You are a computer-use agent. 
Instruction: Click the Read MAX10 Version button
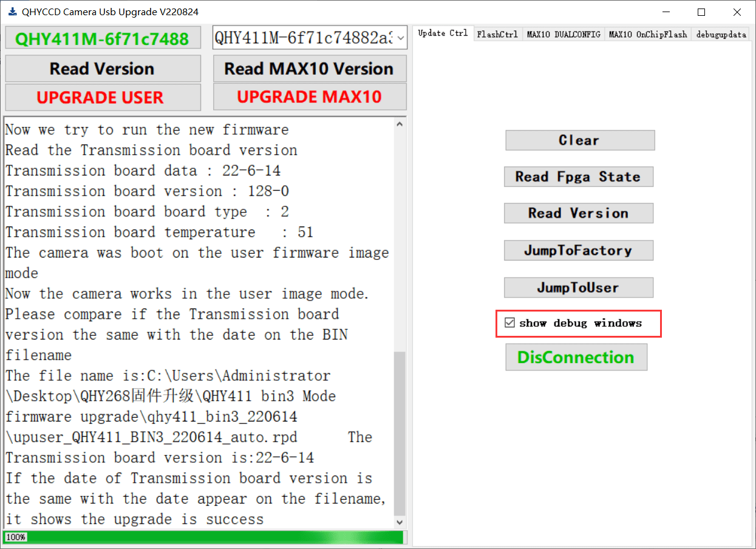coord(310,69)
